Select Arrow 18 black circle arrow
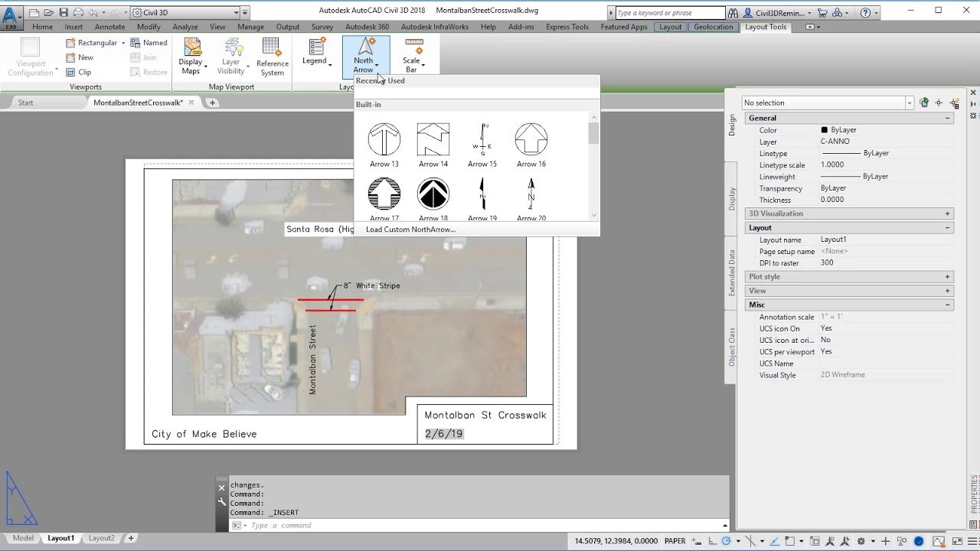 (x=433, y=198)
